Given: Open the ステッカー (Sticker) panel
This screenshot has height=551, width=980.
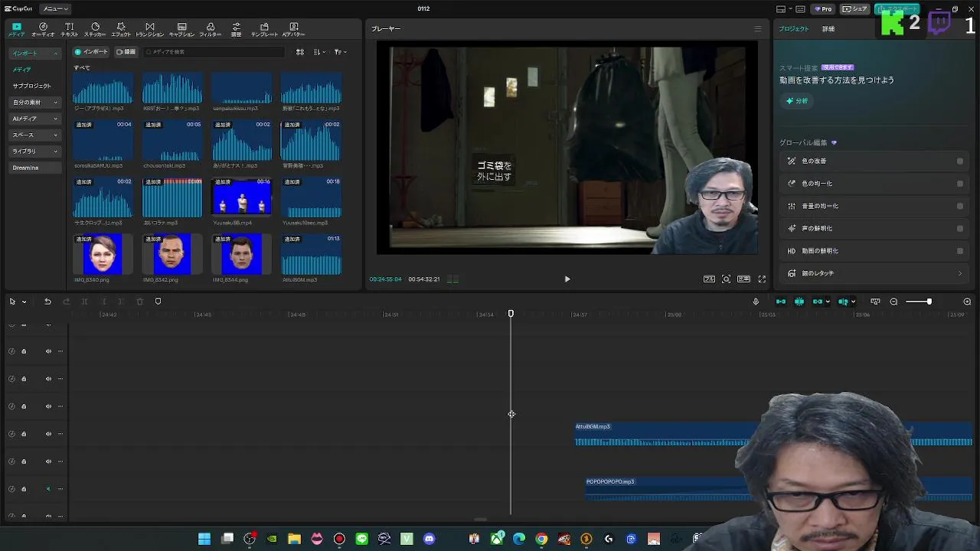Looking at the screenshot, I should [95, 30].
